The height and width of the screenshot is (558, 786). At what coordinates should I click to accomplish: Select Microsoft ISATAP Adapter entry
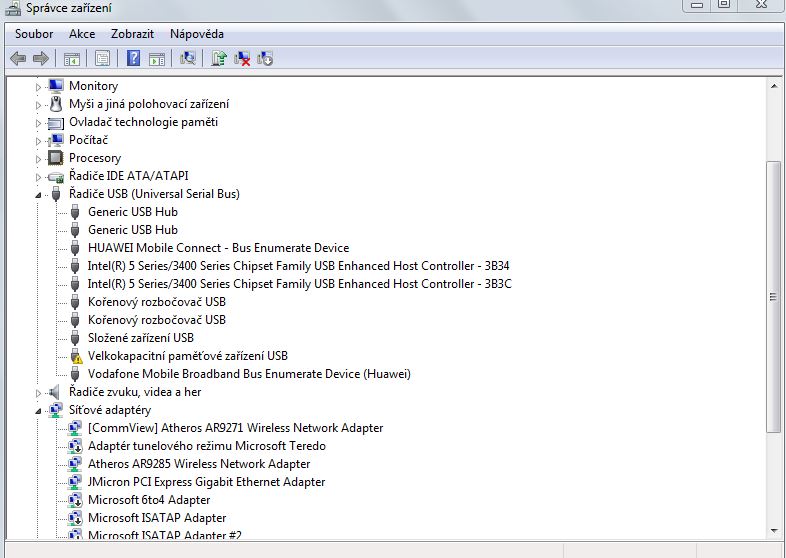coord(157,518)
